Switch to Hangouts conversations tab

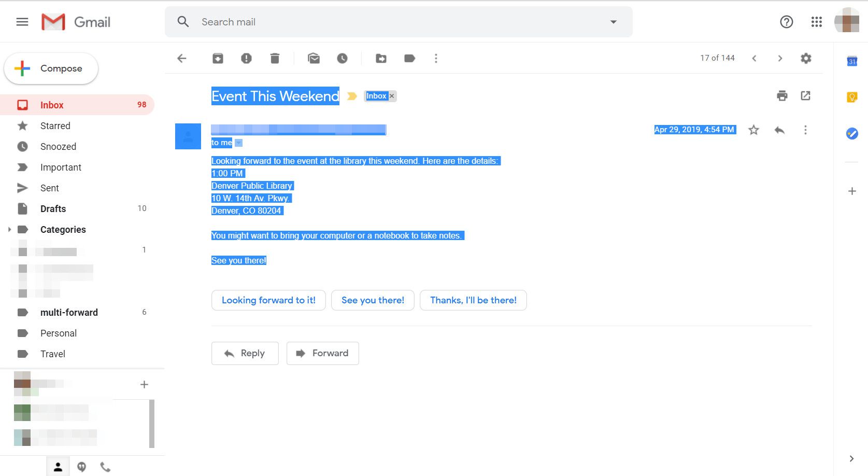pos(81,467)
